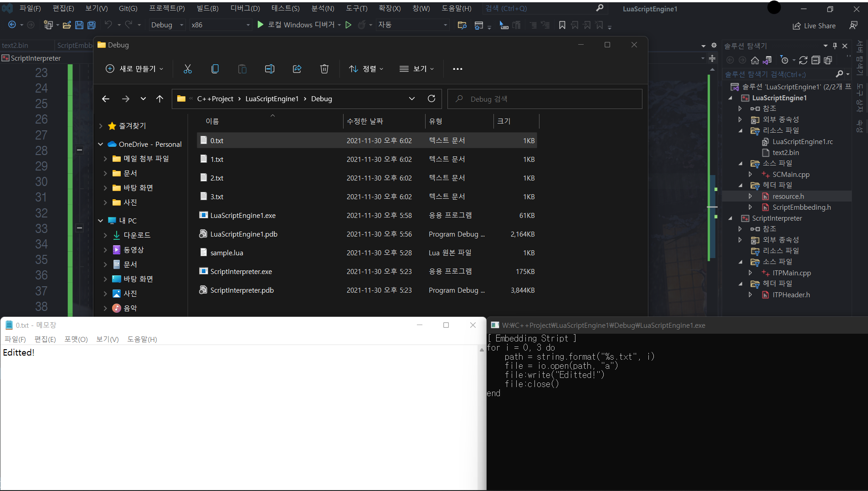Open 파일(F) menu in Visual Studio
The image size is (868, 491).
tap(30, 8)
